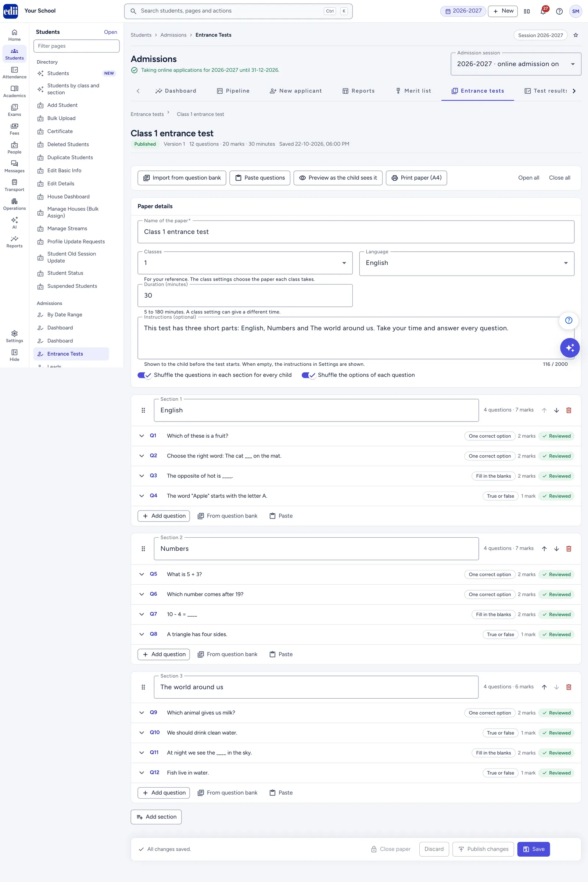588x882 pixels.
Task: Delete the Numbers section
Action: tap(569, 549)
